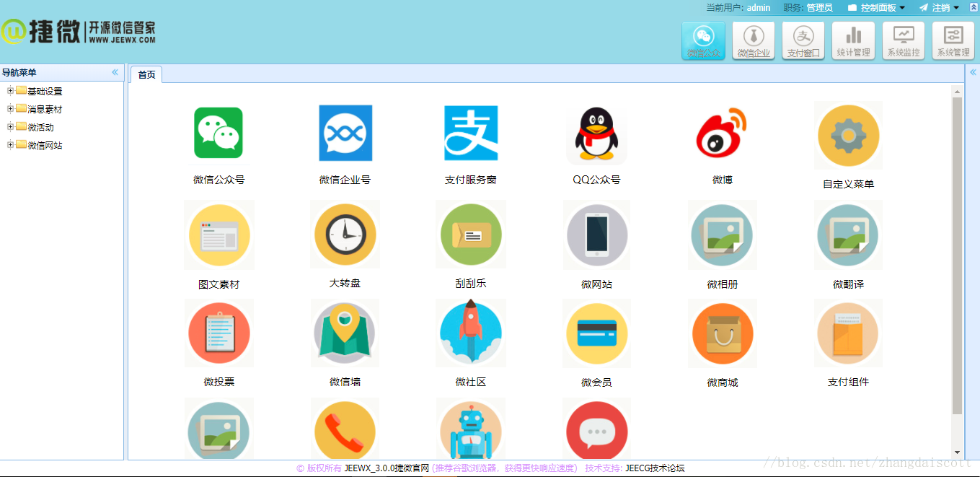Image resolution: width=980 pixels, height=477 pixels.
Task: Expand the 微活动 tree node
Action: (x=10, y=127)
